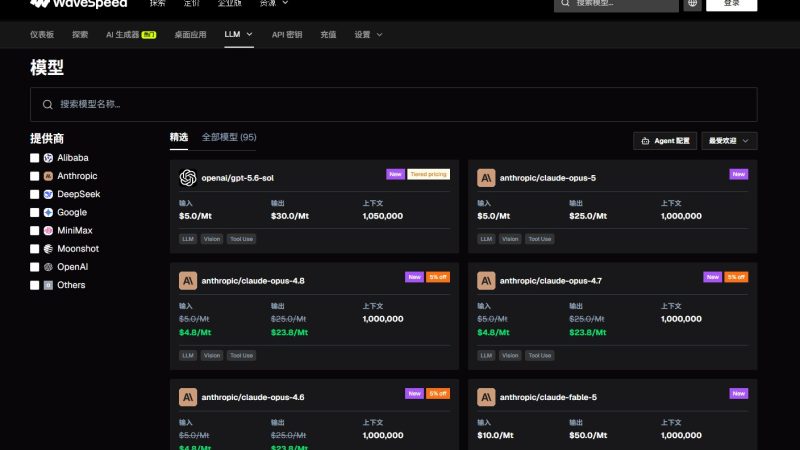Open the API 密钥 nav item

click(x=287, y=35)
